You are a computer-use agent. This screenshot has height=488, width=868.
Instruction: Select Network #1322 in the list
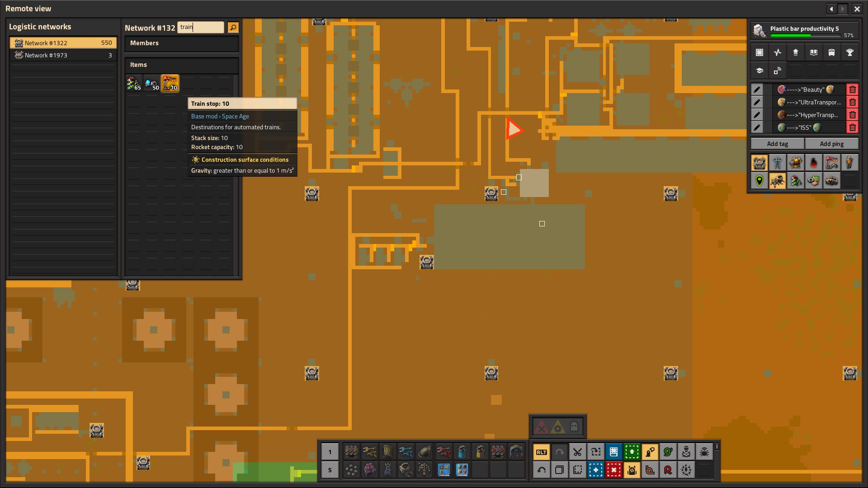(63, 43)
